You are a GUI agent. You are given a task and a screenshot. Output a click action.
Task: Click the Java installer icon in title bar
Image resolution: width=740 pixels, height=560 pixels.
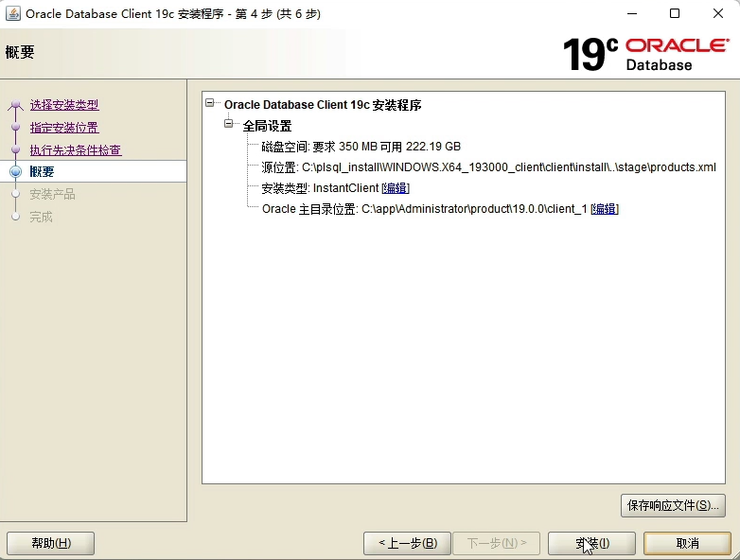click(12, 13)
